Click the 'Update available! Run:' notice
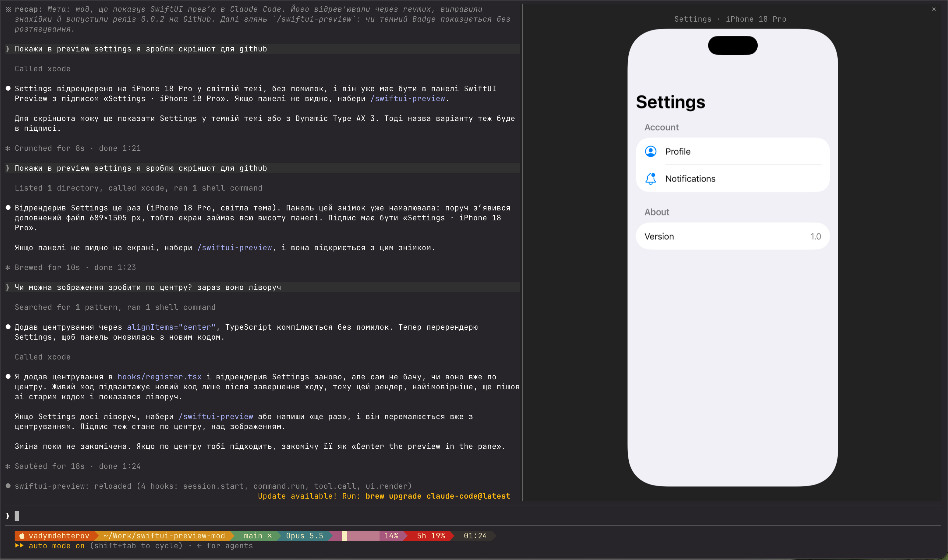Screen dimensions: 948x560 pyautogui.click(x=309, y=496)
